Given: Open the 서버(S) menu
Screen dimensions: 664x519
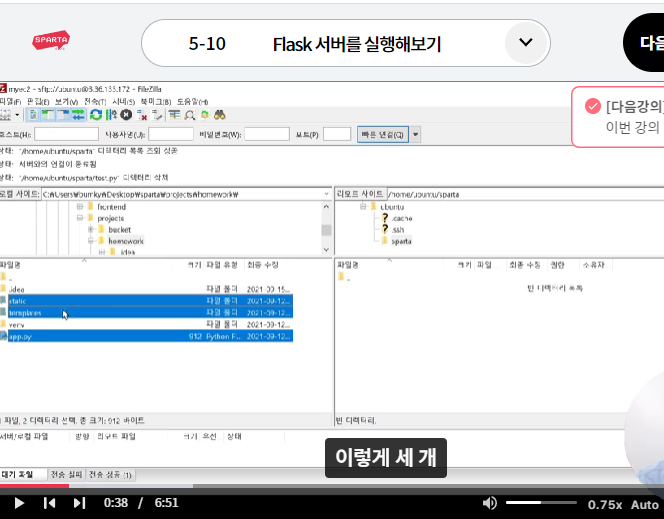Looking at the screenshot, I should pyautogui.click(x=123, y=102).
